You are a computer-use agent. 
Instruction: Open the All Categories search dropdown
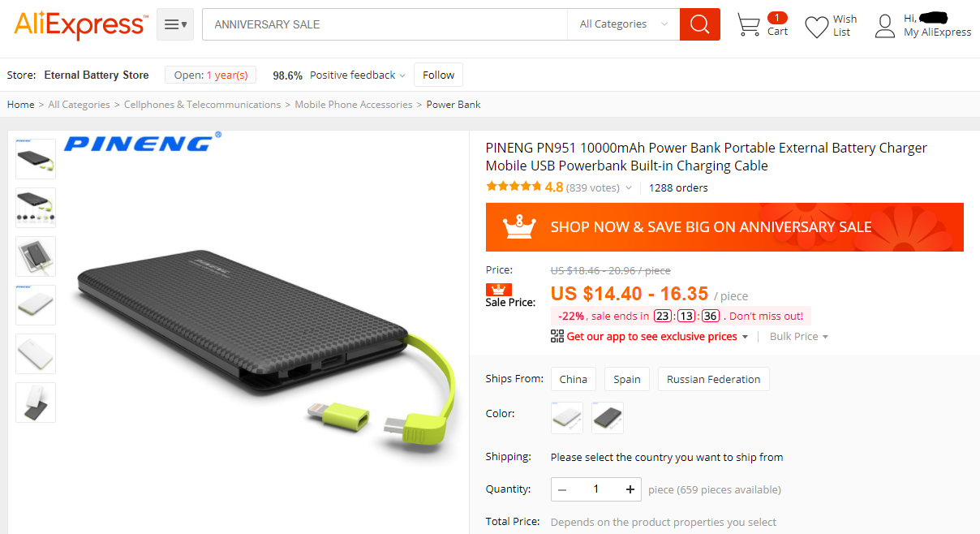click(x=623, y=24)
